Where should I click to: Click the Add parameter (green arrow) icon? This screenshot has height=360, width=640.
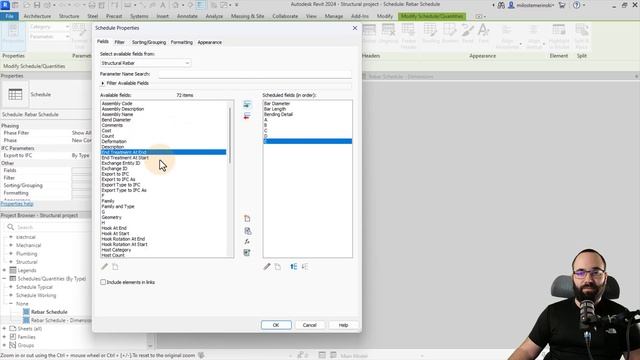pyautogui.click(x=247, y=105)
